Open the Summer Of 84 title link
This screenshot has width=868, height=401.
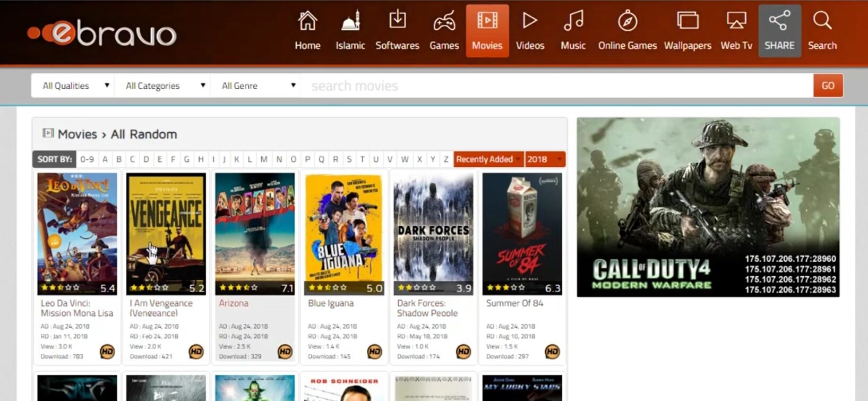[x=515, y=303]
